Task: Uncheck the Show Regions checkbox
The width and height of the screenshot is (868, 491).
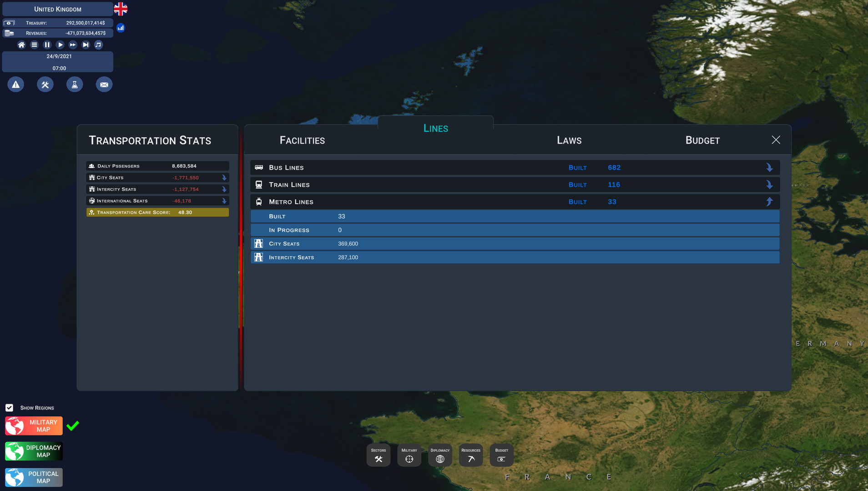Action: pyautogui.click(x=10, y=408)
